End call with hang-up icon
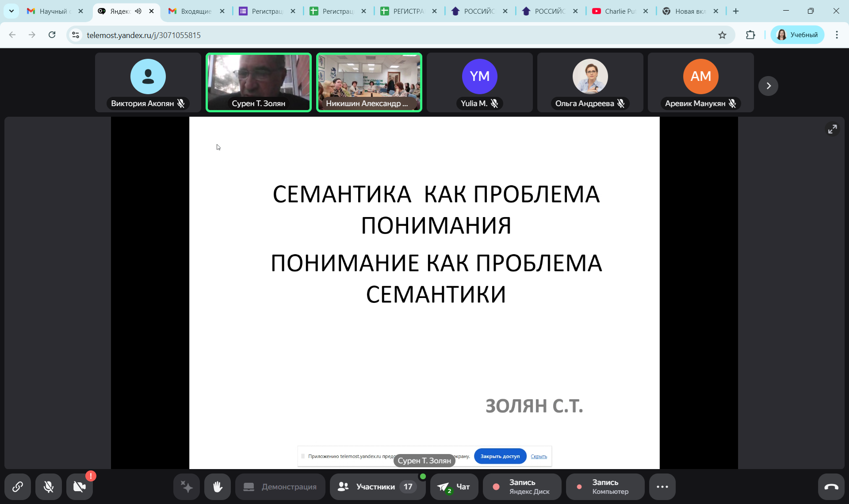The width and height of the screenshot is (849, 504). (831, 487)
